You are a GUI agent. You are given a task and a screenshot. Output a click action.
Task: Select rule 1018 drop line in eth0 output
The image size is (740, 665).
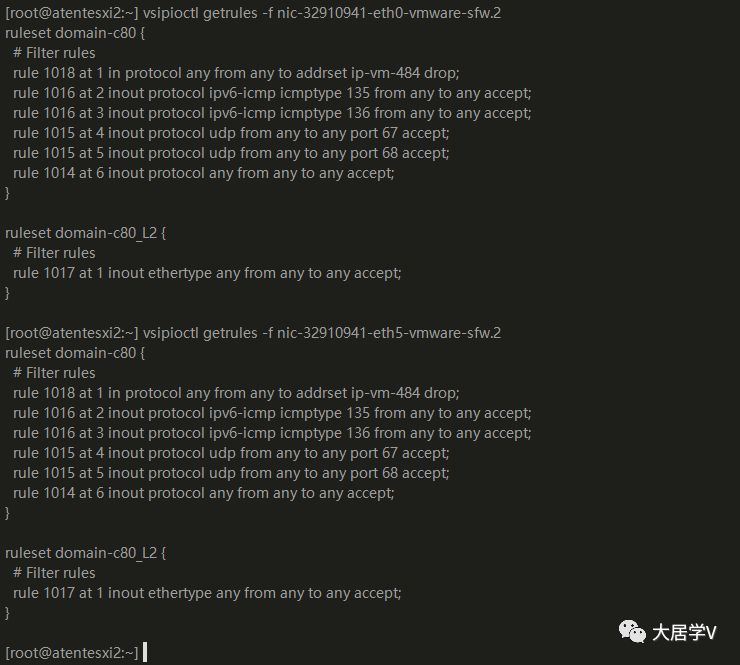tap(236, 73)
